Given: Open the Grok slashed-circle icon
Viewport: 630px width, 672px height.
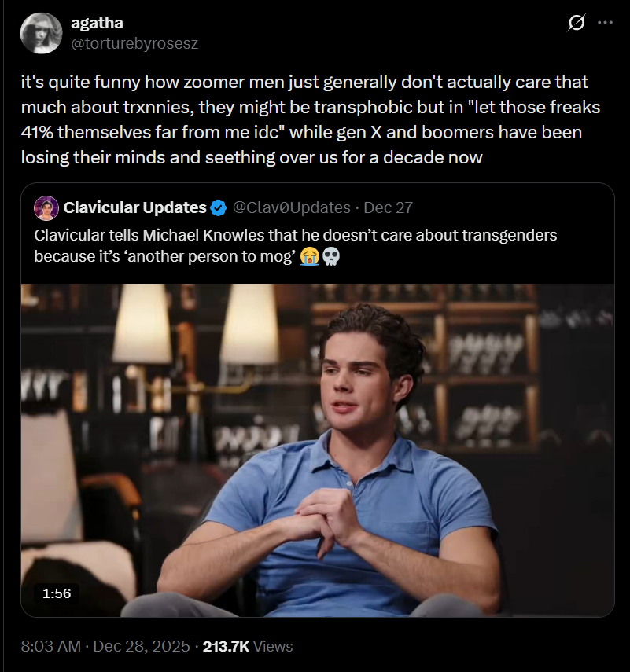Looking at the screenshot, I should point(576,24).
